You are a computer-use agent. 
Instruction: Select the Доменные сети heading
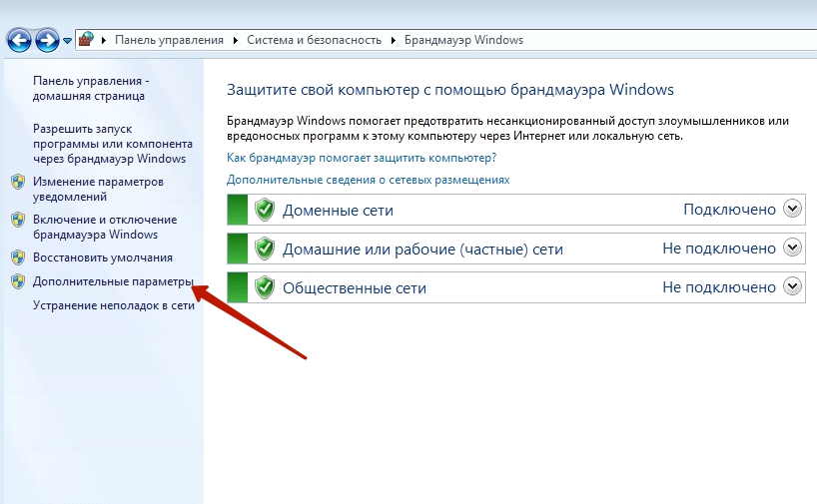pyautogui.click(x=338, y=211)
